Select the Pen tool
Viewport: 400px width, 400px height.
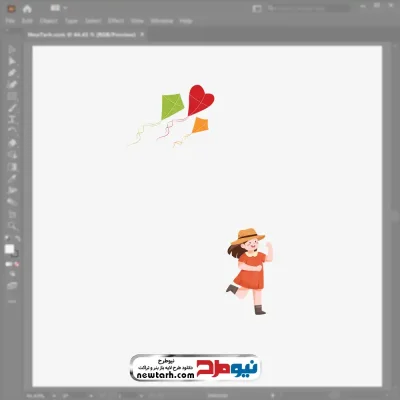pyautogui.click(x=12, y=73)
